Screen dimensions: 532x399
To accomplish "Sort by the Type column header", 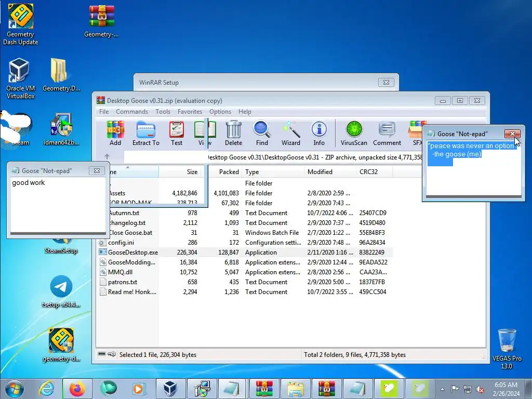I will (x=273, y=171).
